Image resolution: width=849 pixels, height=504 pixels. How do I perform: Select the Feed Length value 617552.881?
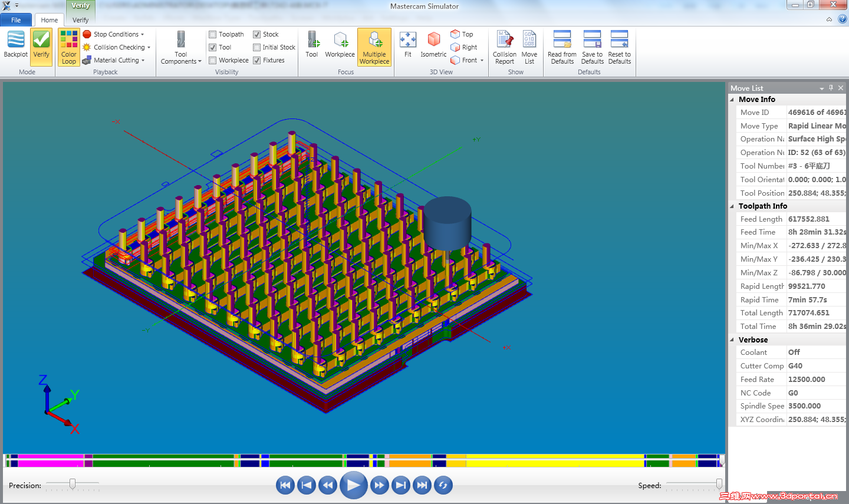[x=817, y=219]
